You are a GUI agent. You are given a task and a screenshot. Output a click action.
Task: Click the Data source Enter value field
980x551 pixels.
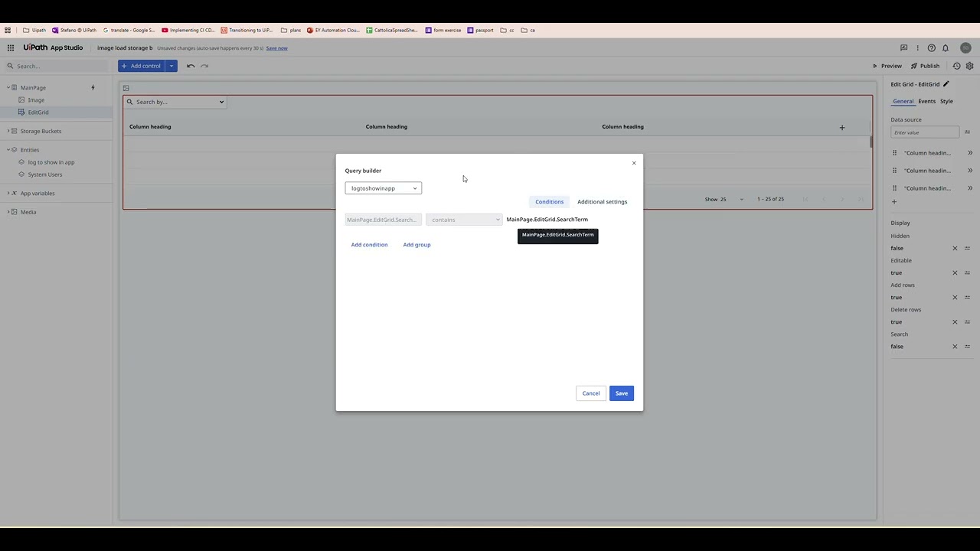925,132
